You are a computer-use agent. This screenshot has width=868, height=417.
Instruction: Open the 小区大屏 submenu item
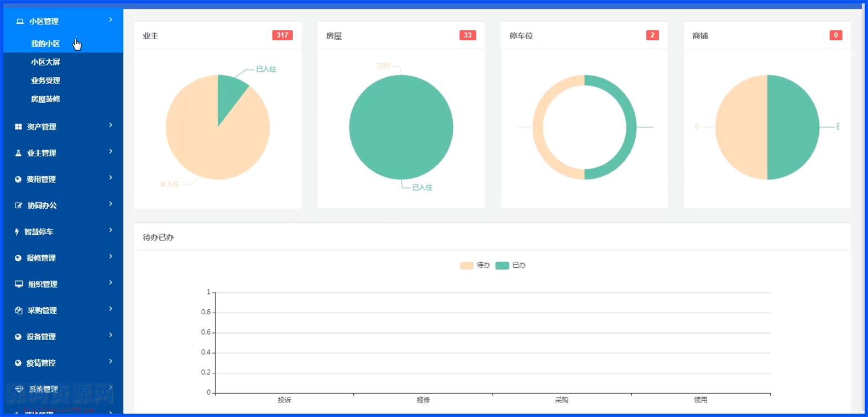(45, 62)
